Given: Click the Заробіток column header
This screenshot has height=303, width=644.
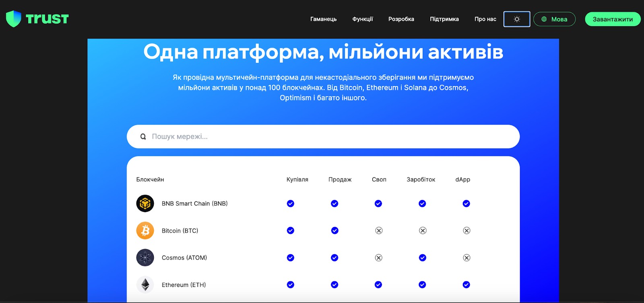Looking at the screenshot, I should pos(421,180).
